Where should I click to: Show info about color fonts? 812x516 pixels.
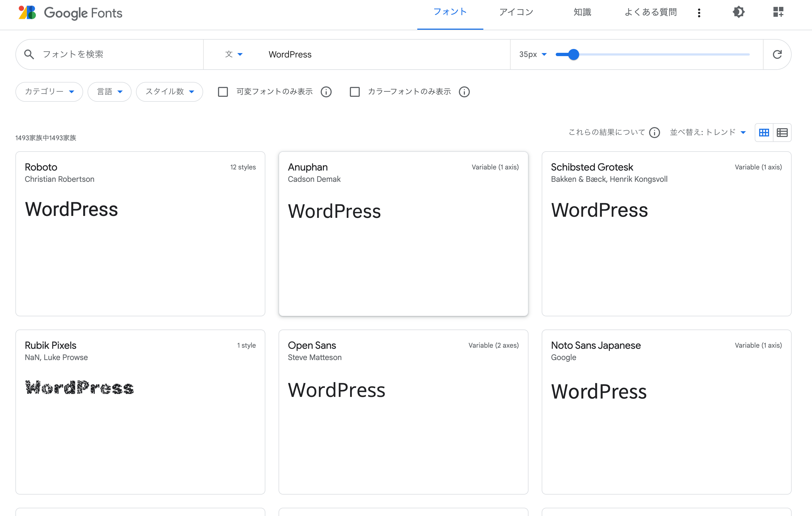tap(464, 92)
